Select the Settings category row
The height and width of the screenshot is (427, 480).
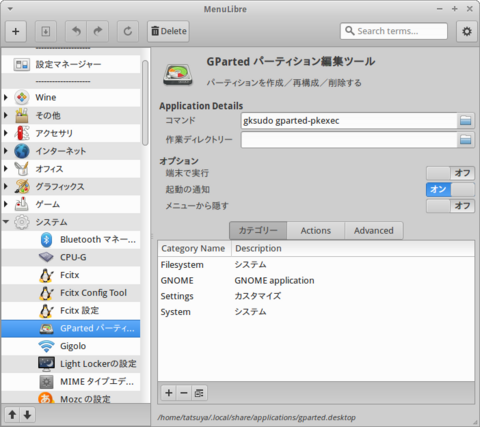pyautogui.click(x=316, y=296)
